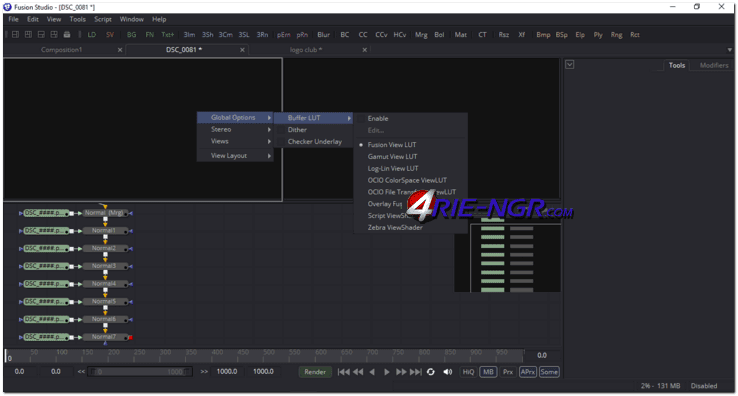Add the 3Im image plane tool
738x396 pixels.
click(x=189, y=35)
